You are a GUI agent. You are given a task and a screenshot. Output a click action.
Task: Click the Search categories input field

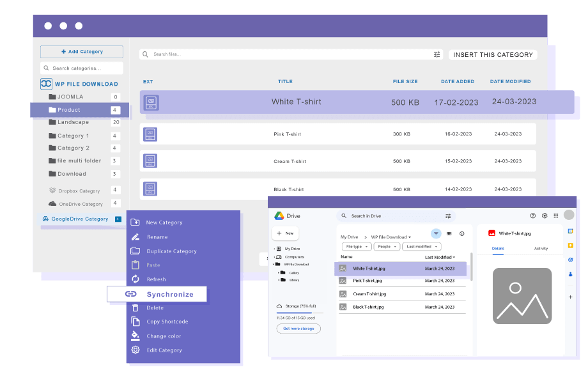tap(82, 68)
